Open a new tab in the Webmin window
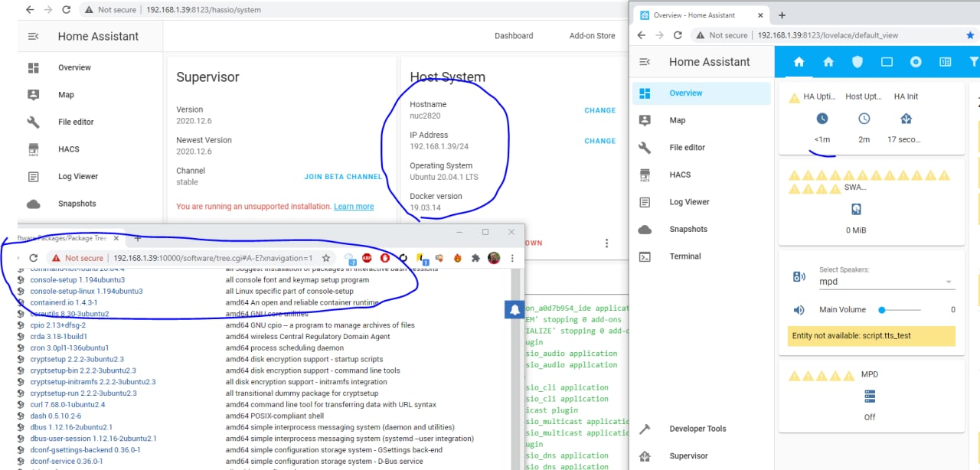 click(x=138, y=238)
